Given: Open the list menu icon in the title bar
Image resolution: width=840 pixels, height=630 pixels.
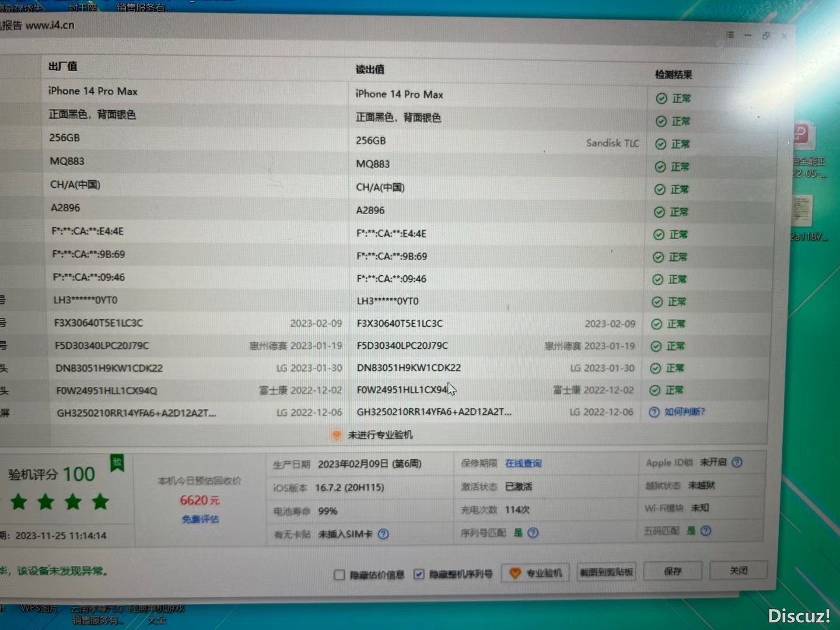Looking at the screenshot, I should coord(730,35).
